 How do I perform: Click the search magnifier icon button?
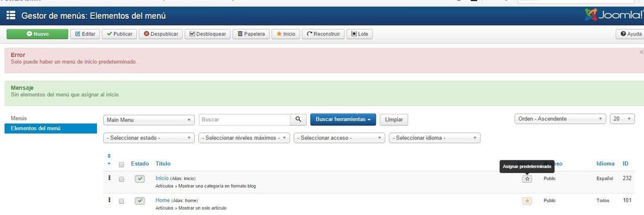pos(298,120)
